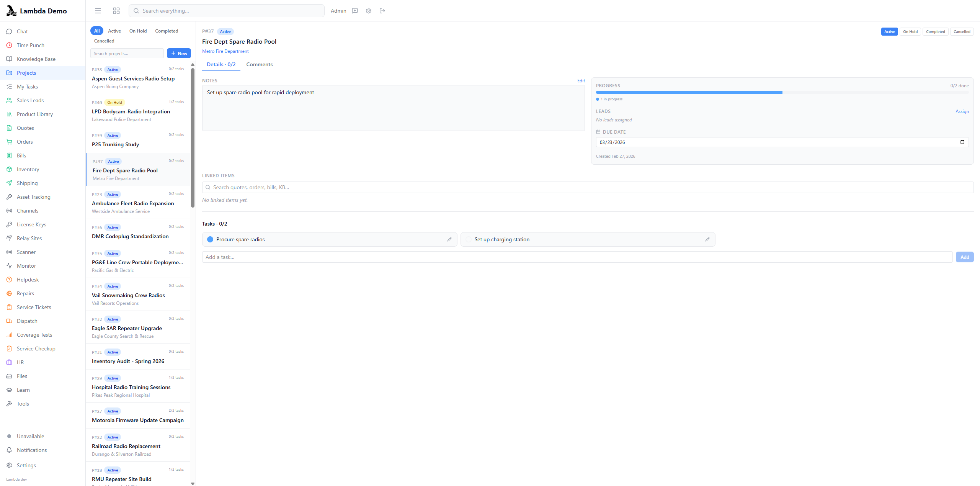Open the Coverage Tests section
This screenshot has height=486, width=980.
pos(34,334)
